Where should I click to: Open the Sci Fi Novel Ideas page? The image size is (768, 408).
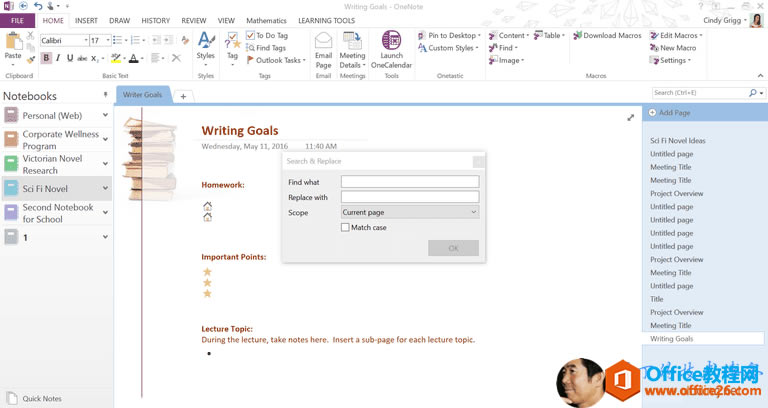point(677,141)
